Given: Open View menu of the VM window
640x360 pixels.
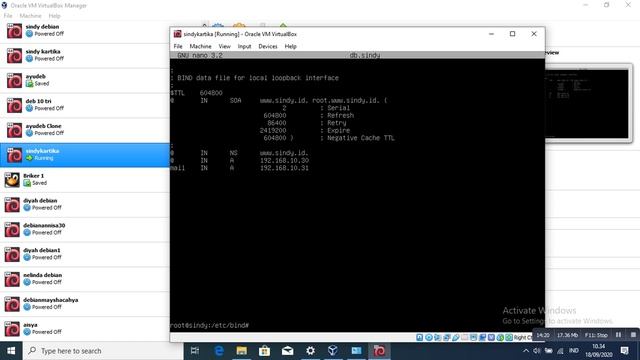Looking at the screenshot, I should click(x=224, y=46).
